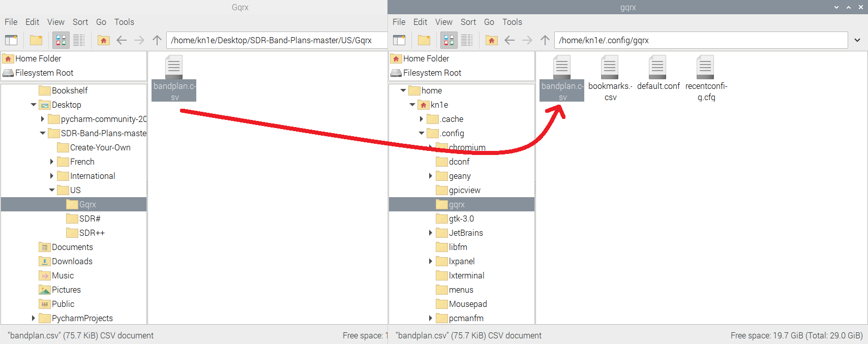868x344 pixels.
Task: Open File menu in right window
Action: [x=399, y=22]
